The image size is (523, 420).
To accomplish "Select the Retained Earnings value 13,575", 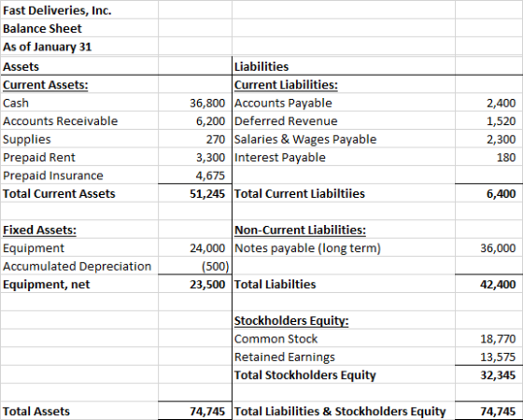I will (498, 357).
